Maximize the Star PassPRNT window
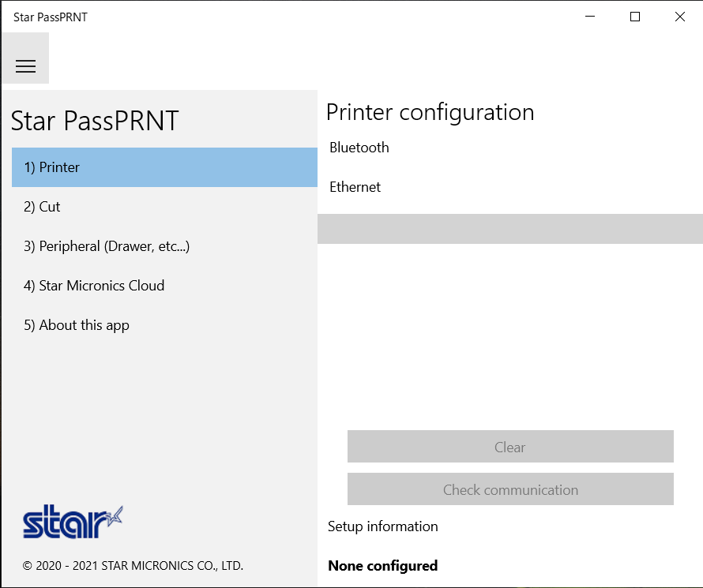The width and height of the screenshot is (703, 588). click(x=634, y=16)
